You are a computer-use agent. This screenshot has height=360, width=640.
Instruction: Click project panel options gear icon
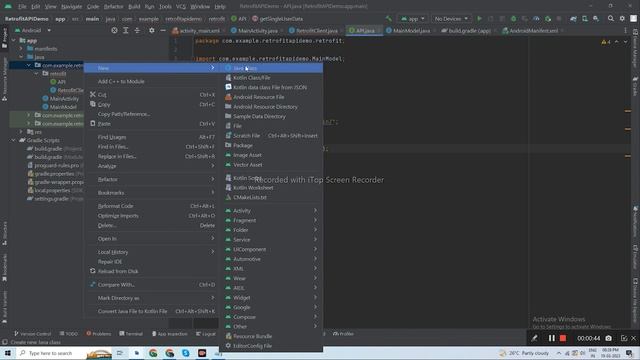(151, 31)
